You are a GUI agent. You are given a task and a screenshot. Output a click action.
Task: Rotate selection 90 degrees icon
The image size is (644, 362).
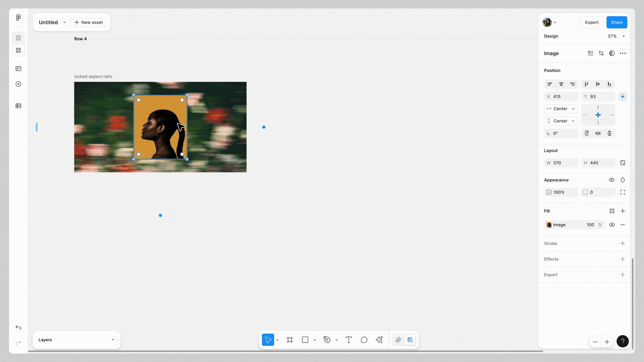click(x=587, y=133)
